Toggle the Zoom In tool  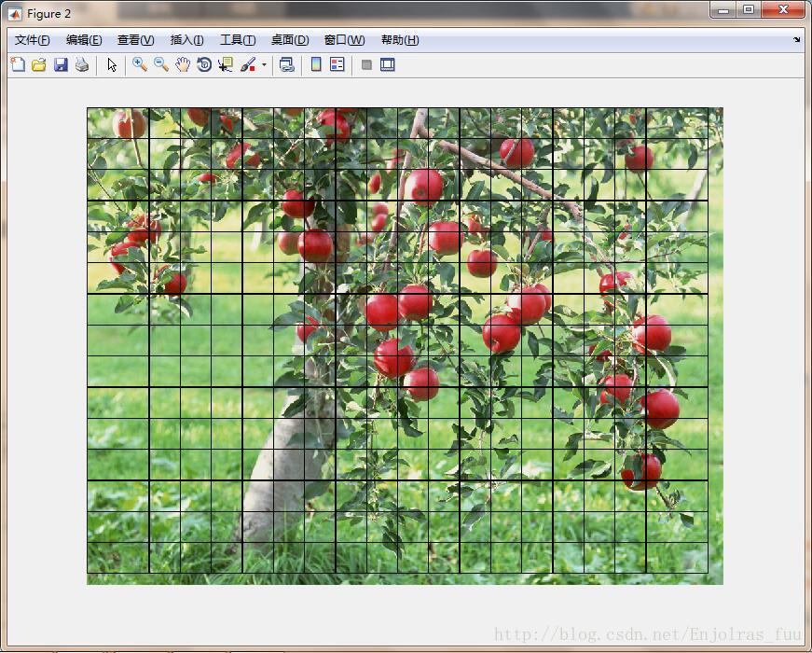coord(138,64)
